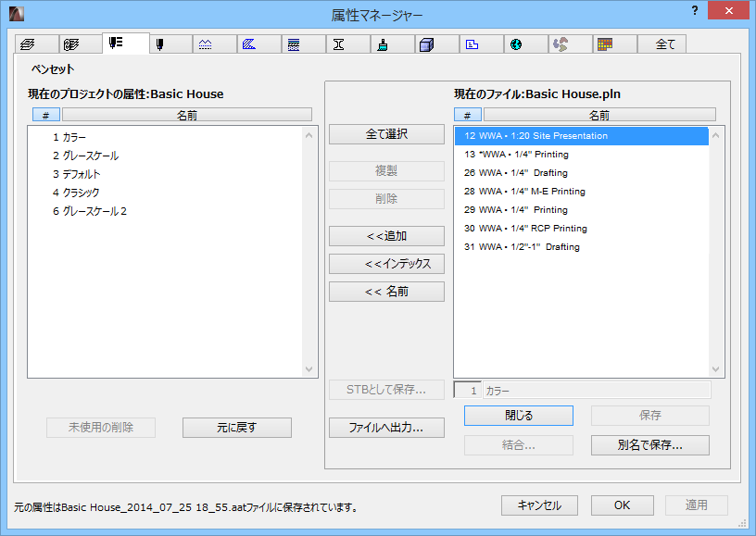Select pen set 4 クラシック
The image size is (756, 536).
[x=165, y=193]
